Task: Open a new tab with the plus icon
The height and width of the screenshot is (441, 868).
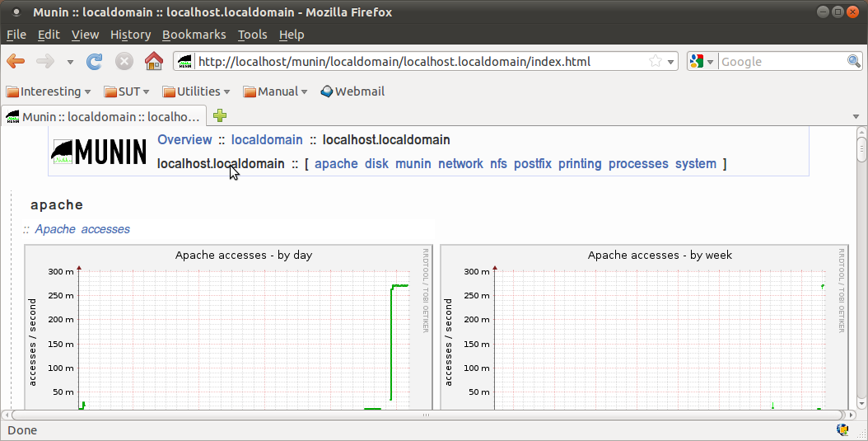Action: coord(220,115)
